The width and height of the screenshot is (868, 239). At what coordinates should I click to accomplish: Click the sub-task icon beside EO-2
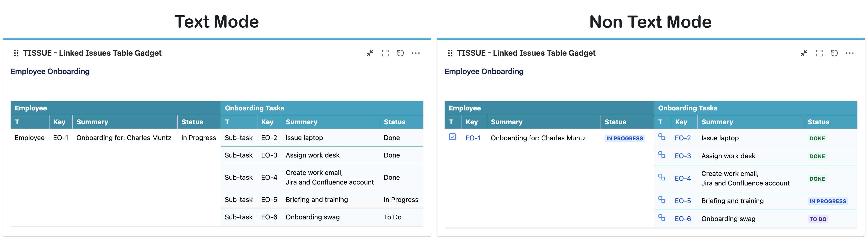click(x=662, y=137)
